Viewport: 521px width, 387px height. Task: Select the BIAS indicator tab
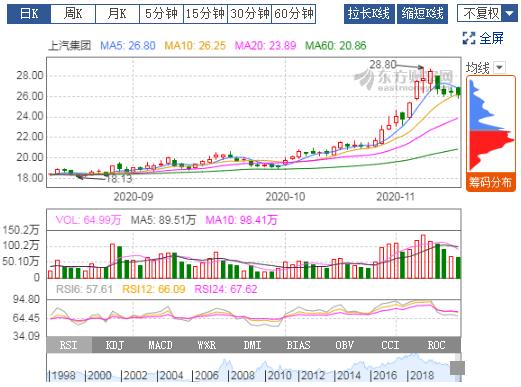(298, 345)
